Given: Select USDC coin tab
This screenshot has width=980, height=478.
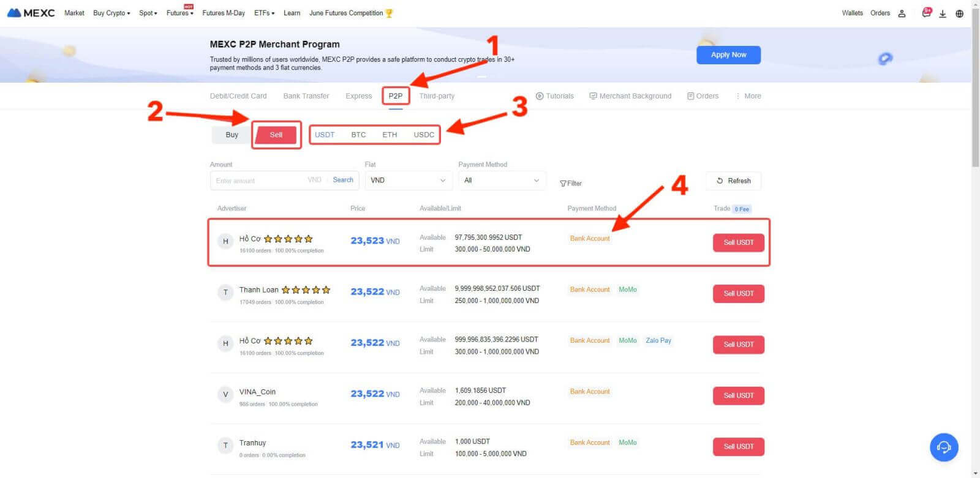Looking at the screenshot, I should click(x=424, y=135).
